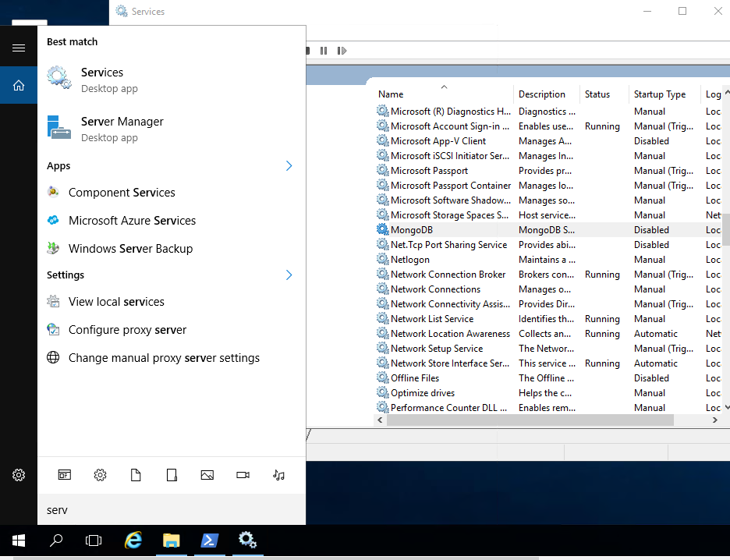Select the Netlogon service row
The image size is (730, 560).
tap(548, 259)
